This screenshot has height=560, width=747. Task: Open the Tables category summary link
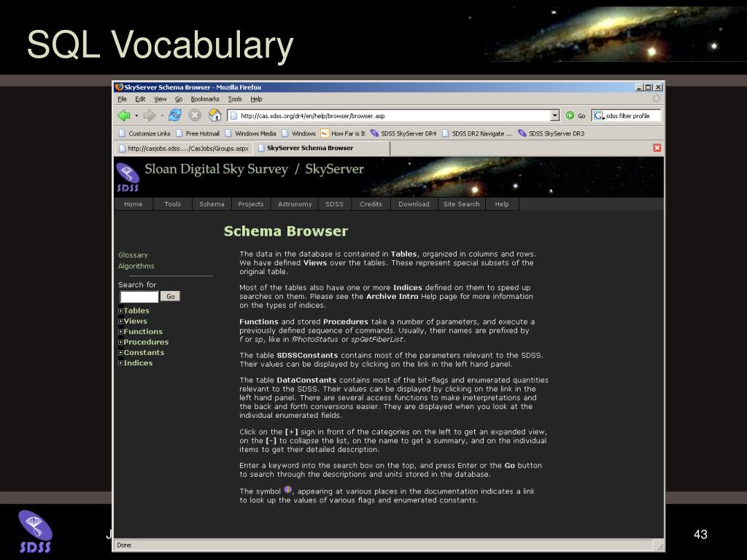(x=136, y=311)
